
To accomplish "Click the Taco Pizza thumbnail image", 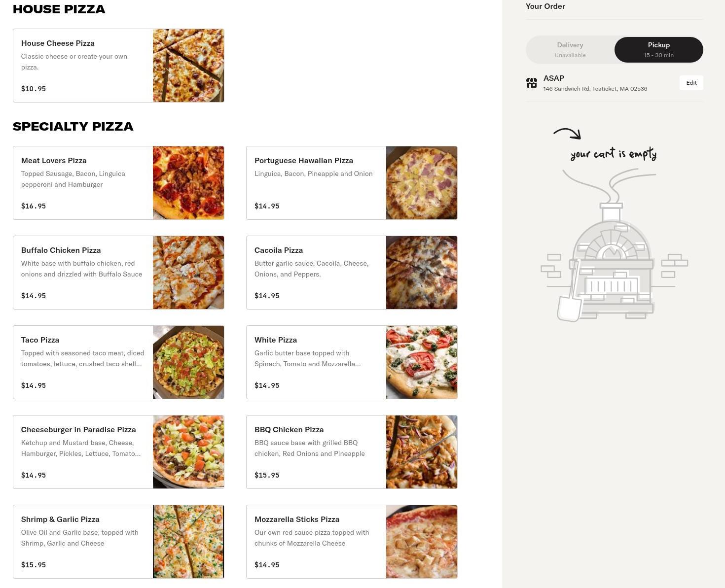I will [x=188, y=362].
